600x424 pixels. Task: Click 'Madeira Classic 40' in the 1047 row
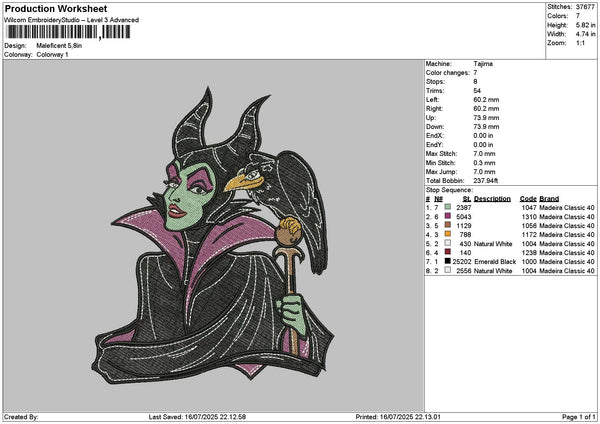coord(567,207)
